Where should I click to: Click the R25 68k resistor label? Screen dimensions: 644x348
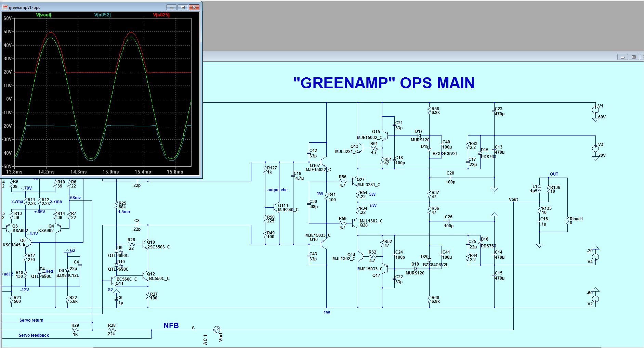pos(122,205)
